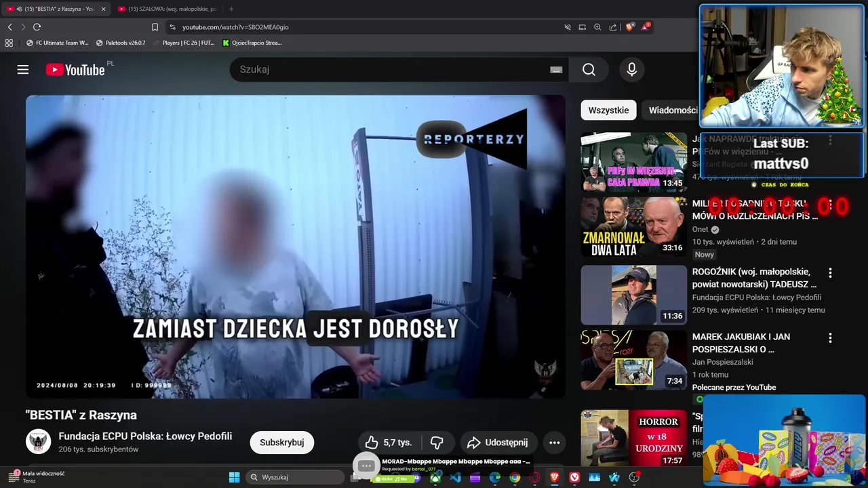Select the Wszystkie filter chip

[608, 110]
